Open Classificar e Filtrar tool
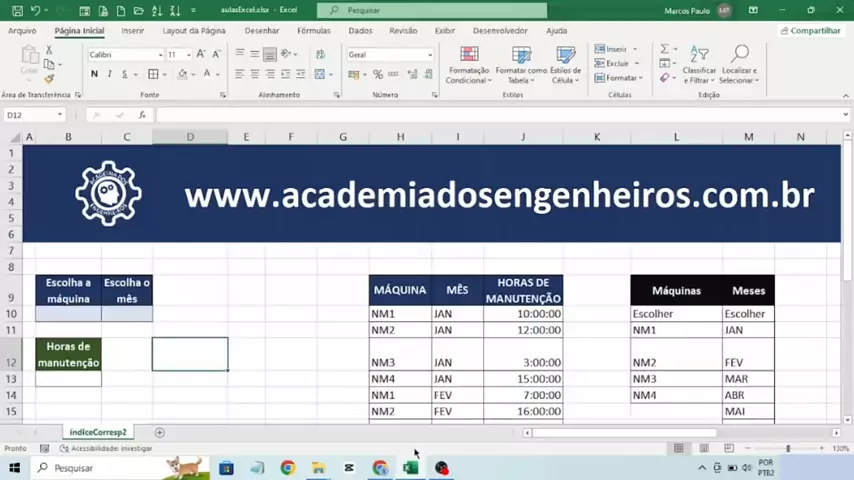The width and height of the screenshot is (854, 480). 699,64
